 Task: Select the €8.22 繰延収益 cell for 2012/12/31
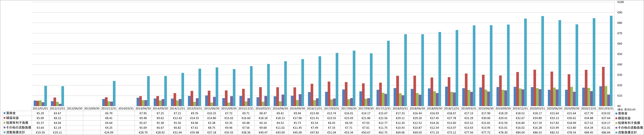click(x=57, y=118)
